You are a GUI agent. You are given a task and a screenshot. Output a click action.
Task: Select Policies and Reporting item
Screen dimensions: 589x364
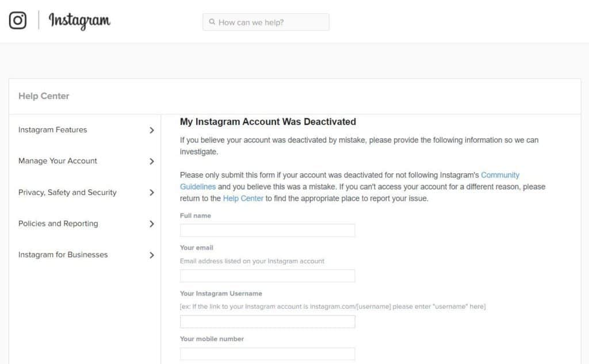click(x=58, y=224)
